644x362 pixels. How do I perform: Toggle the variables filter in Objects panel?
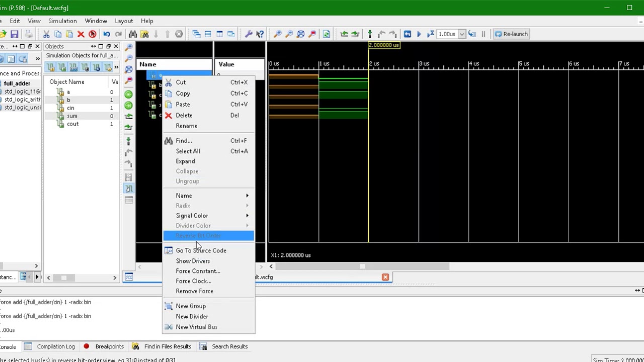pyautogui.click(x=108, y=67)
